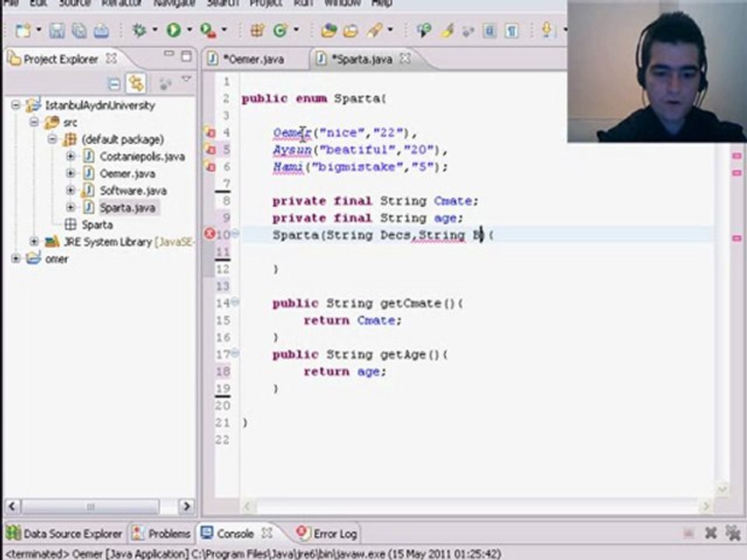This screenshot has width=747, height=560.
Task: Click the Print icon in the toolbar
Action: (x=101, y=31)
